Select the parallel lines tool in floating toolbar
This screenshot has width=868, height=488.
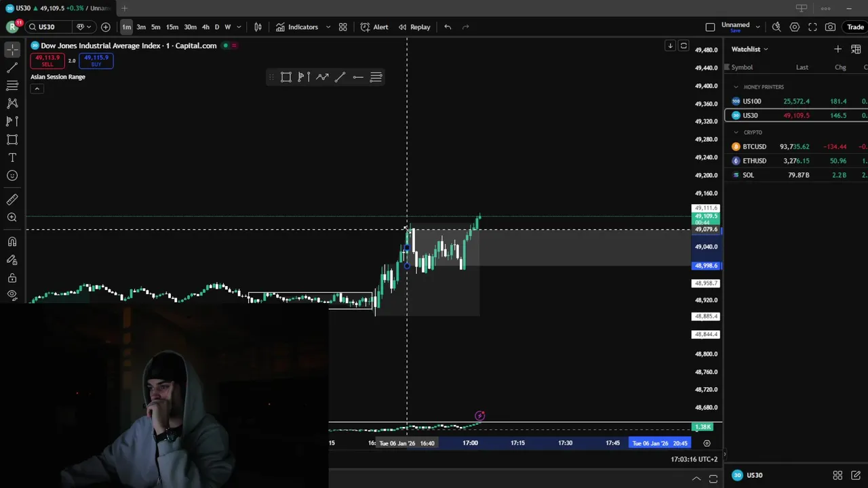tap(376, 77)
